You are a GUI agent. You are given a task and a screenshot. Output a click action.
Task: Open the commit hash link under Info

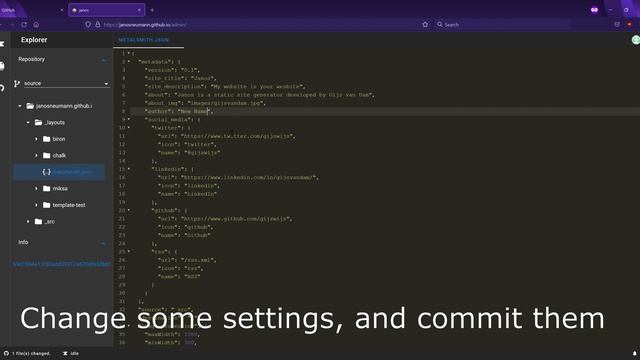[61, 264]
